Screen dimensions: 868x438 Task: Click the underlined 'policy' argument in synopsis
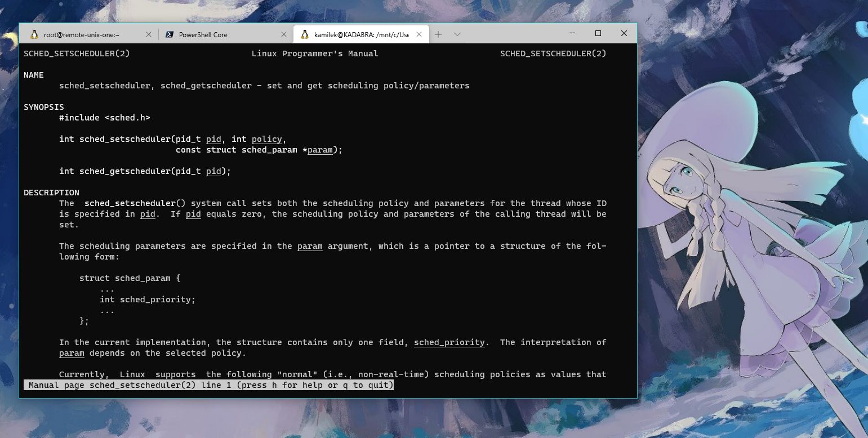pos(267,139)
